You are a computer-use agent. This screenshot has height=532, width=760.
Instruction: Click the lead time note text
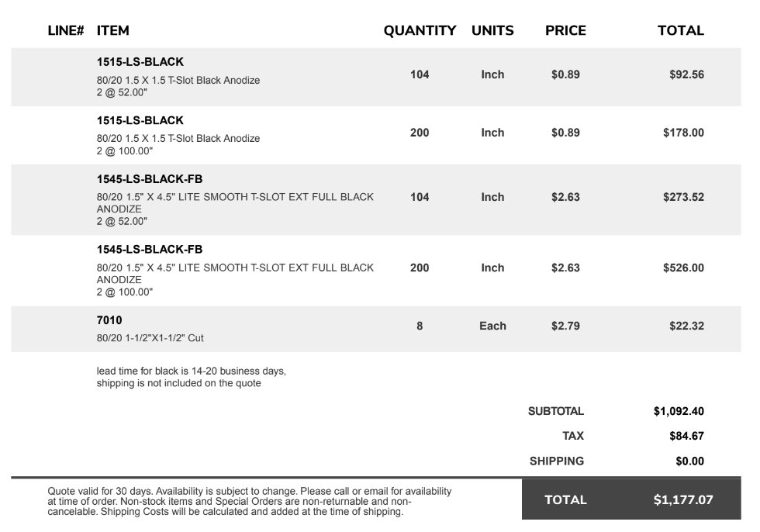point(191,377)
